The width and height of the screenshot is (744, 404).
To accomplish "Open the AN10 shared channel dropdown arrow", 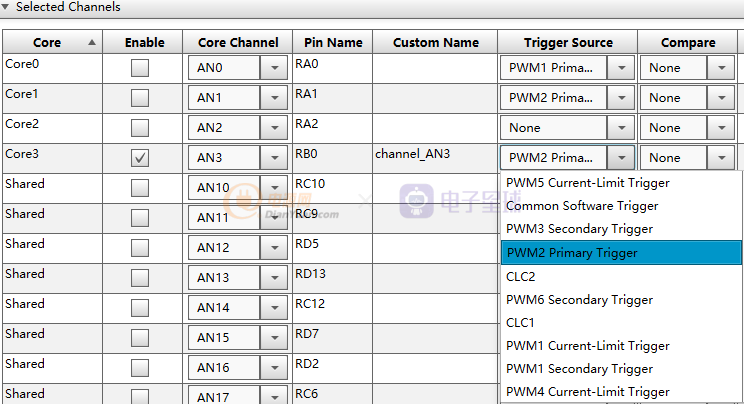I will 273,188.
